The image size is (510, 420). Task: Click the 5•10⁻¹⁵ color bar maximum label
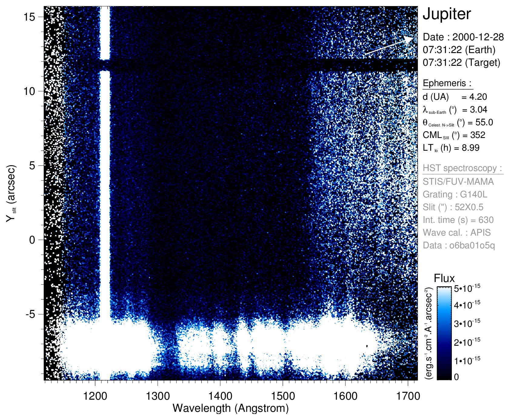point(467,288)
